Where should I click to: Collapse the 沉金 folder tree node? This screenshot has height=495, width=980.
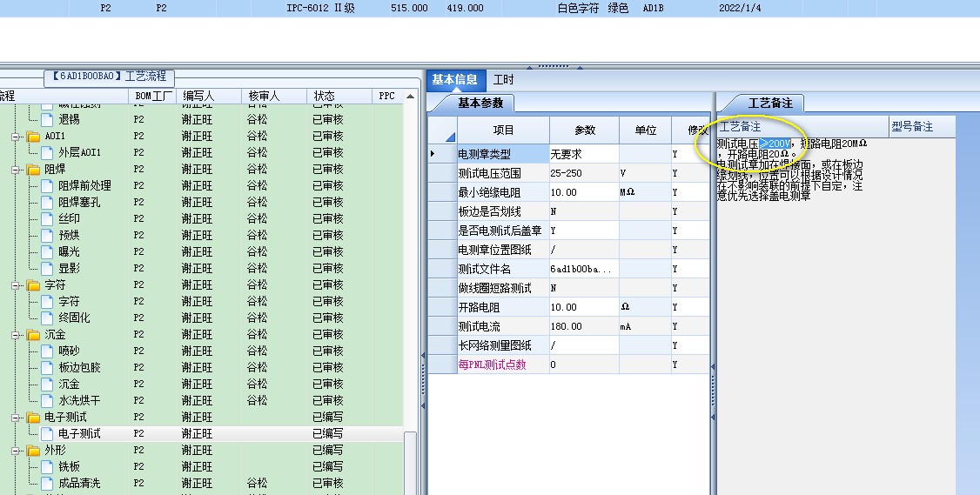pyautogui.click(x=17, y=335)
